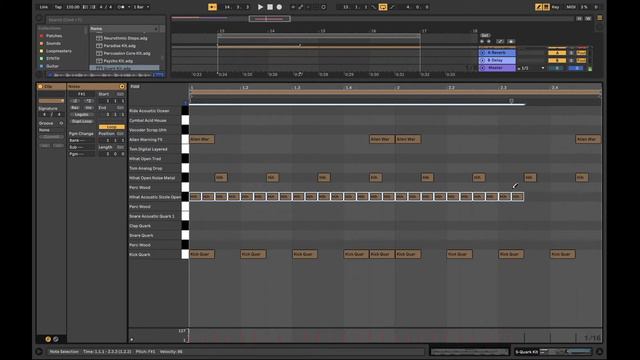
Task: Select Ride Acoustic Ocean lane
Action: [x=155, y=111]
